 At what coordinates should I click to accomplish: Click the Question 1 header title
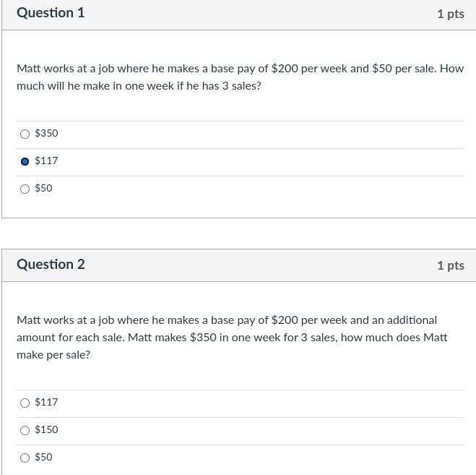[x=51, y=13]
